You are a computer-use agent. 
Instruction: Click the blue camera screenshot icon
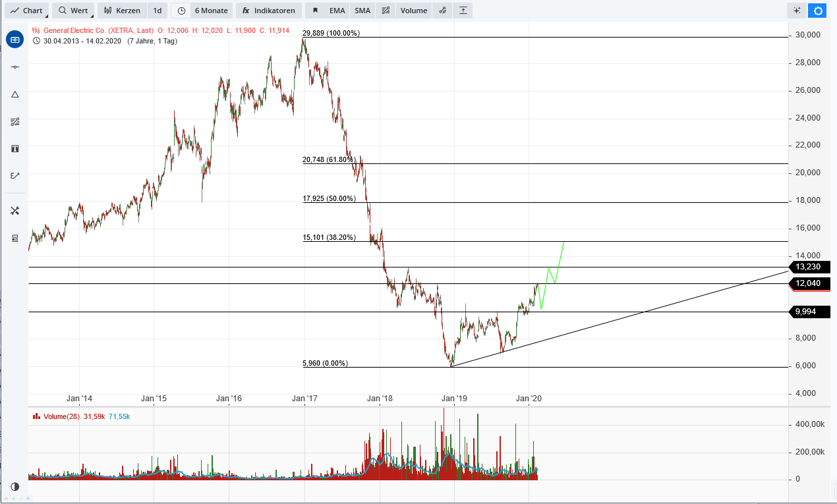(x=14, y=40)
